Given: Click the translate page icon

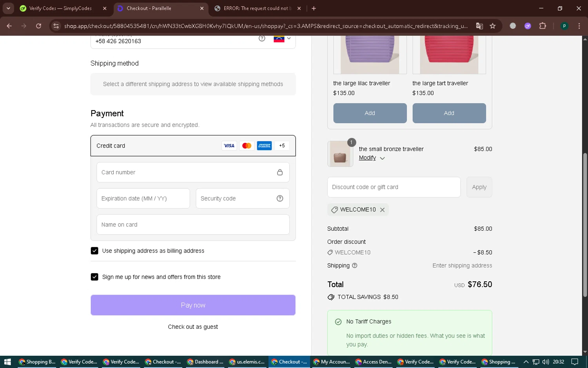Looking at the screenshot, I should [479, 26].
